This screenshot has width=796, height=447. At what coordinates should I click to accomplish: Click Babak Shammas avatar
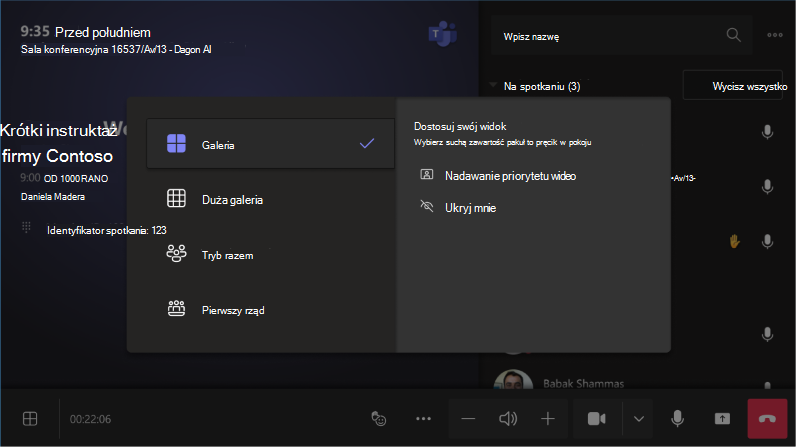click(x=513, y=380)
